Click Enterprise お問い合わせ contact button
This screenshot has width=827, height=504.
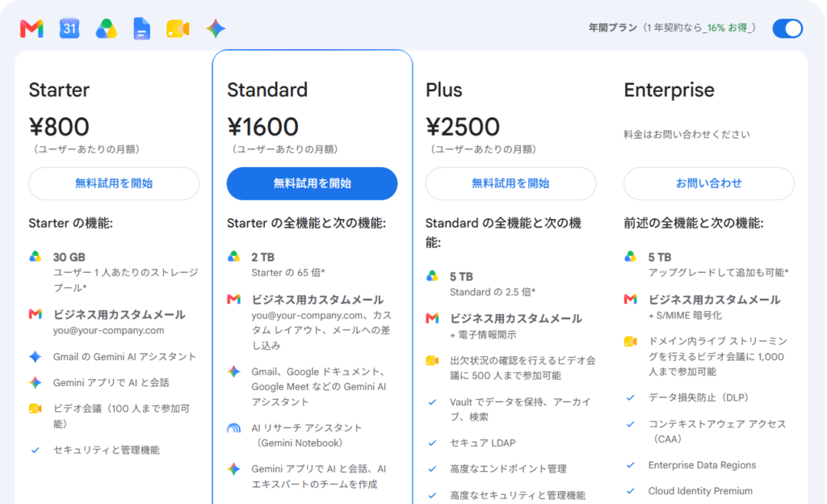pyautogui.click(x=709, y=183)
